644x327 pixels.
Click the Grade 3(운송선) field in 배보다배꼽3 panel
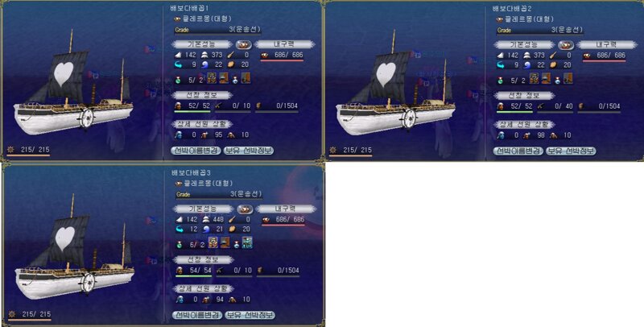tap(219, 194)
